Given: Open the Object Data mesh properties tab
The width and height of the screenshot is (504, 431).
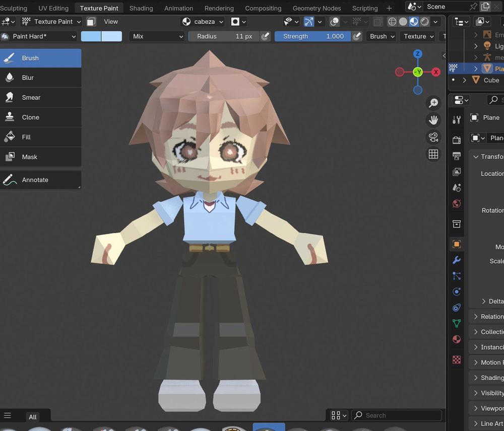Looking at the screenshot, I should tap(457, 323).
